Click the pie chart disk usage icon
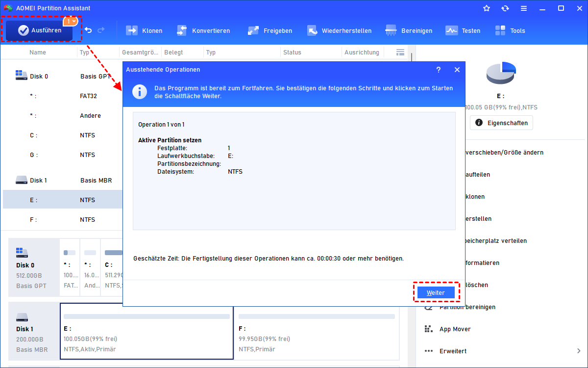The height and width of the screenshot is (368, 588). 501,74
